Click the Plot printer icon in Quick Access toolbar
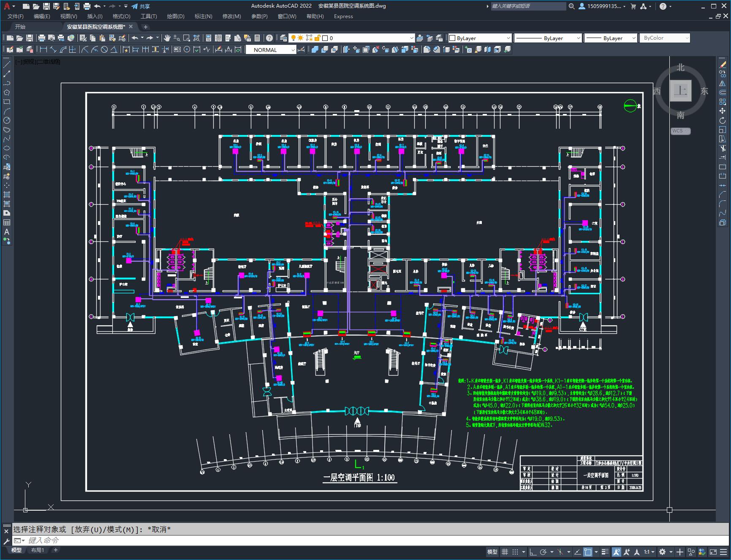This screenshot has width=731, height=560. pyautogui.click(x=87, y=6)
